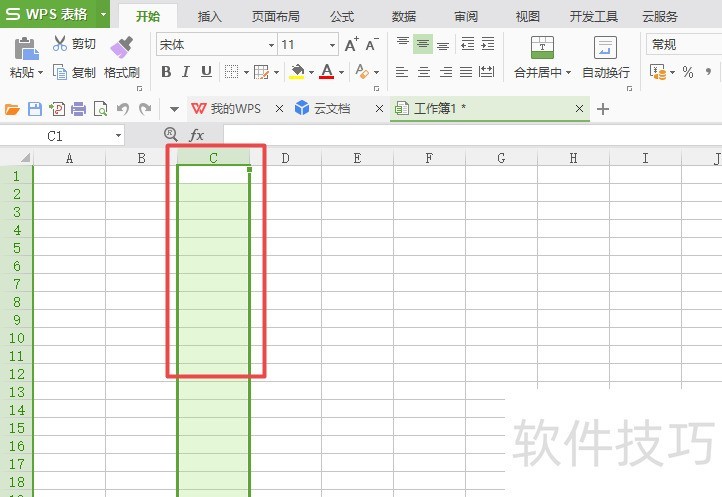Switch to the 审阅 ribbon tab
This screenshot has height=497, width=722.
[466, 17]
